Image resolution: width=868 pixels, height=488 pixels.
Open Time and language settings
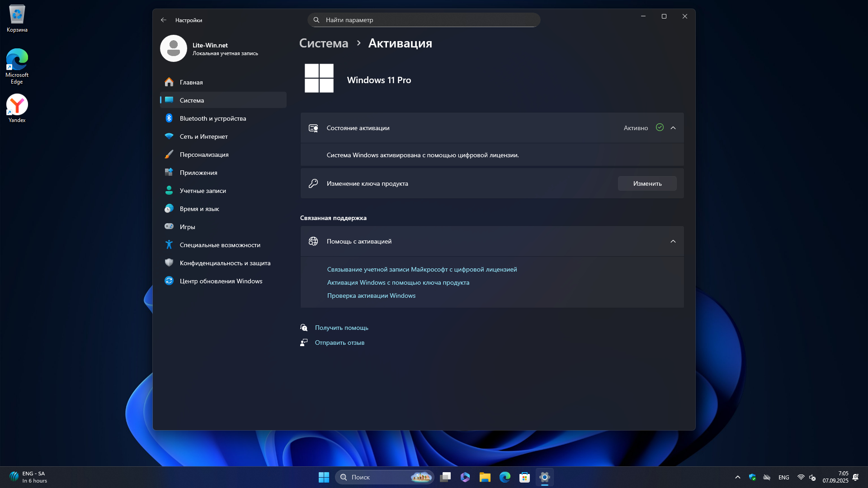pyautogui.click(x=223, y=209)
